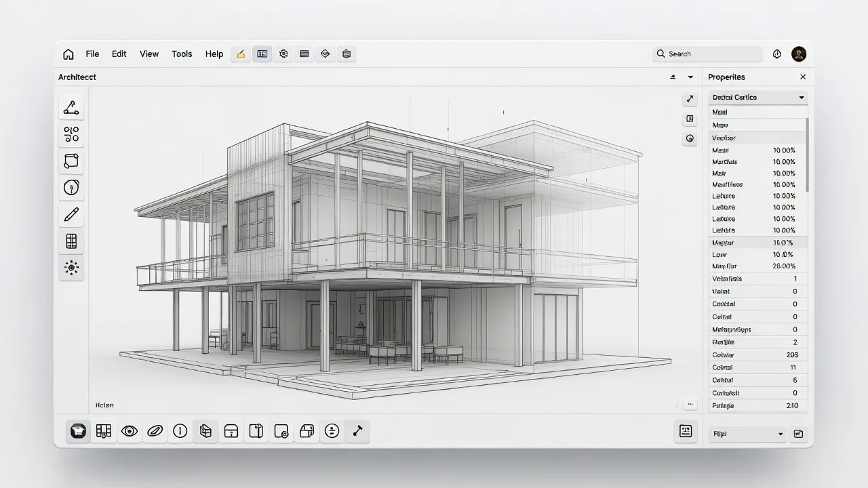Open the Flip dropdown at bottom right
Image resolution: width=868 pixels, height=488 pixels.
point(747,434)
